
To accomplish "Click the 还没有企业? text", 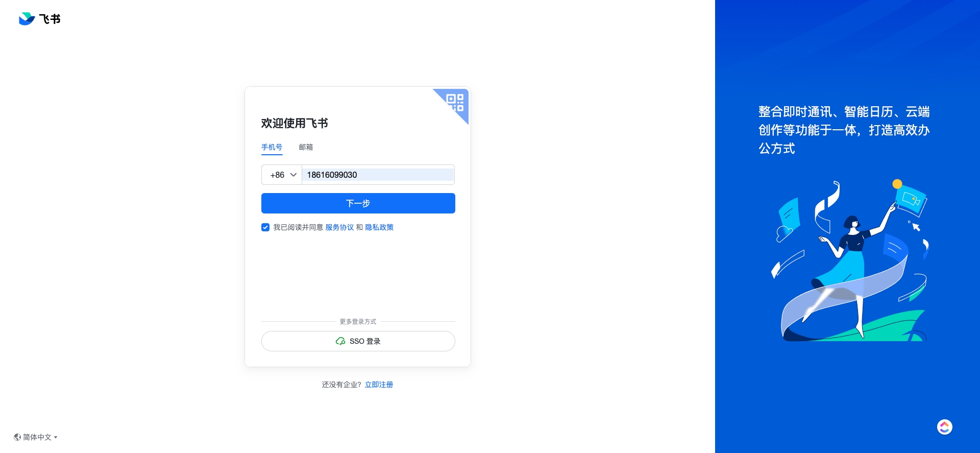I will (x=341, y=385).
